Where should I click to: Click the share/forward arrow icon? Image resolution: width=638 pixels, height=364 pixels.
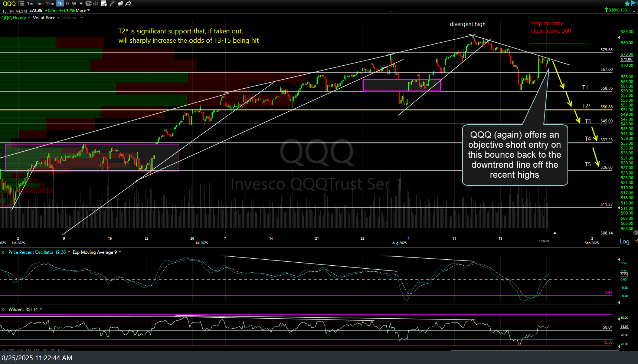coord(128,3)
